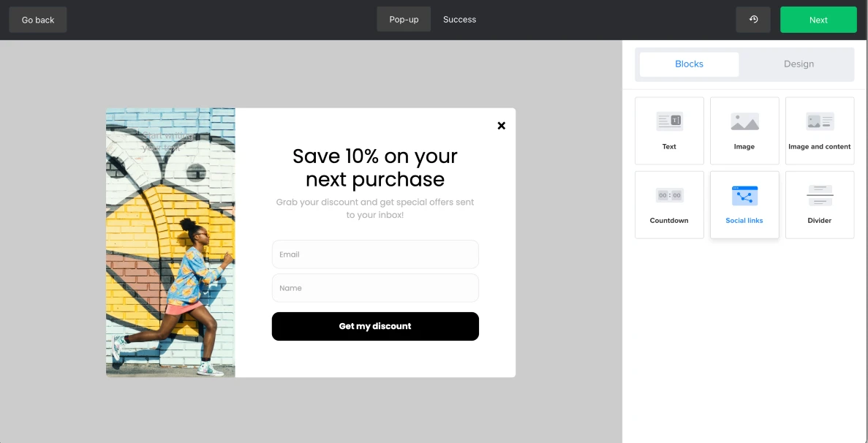Select the Save 10% headline text
This screenshot has height=443, width=868.
pyautogui.click(x=375, y=167)
